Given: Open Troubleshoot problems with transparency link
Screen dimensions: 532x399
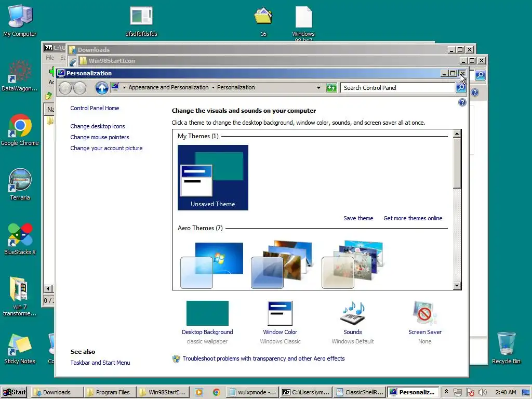Looking at the screenshot, I should 263,358.
